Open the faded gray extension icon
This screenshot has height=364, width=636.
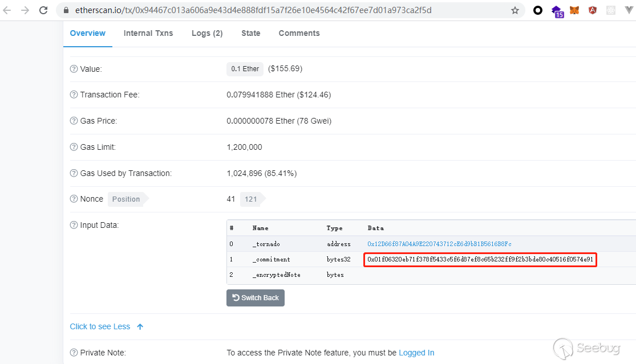pos(611,10)
